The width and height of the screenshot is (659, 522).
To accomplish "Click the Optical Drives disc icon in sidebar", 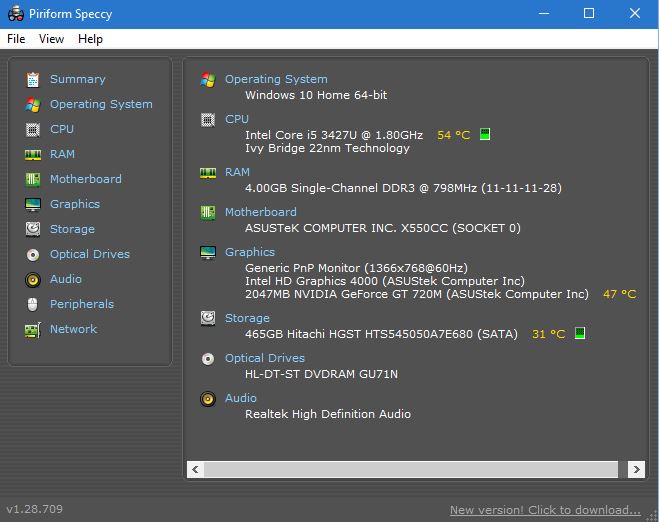I will click(x=32, y=254).
